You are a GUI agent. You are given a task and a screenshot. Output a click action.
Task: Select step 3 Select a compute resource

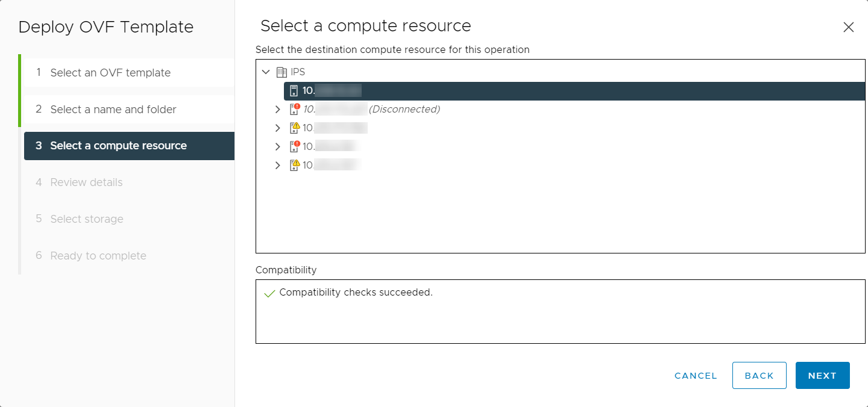click(x=129, y=146)
